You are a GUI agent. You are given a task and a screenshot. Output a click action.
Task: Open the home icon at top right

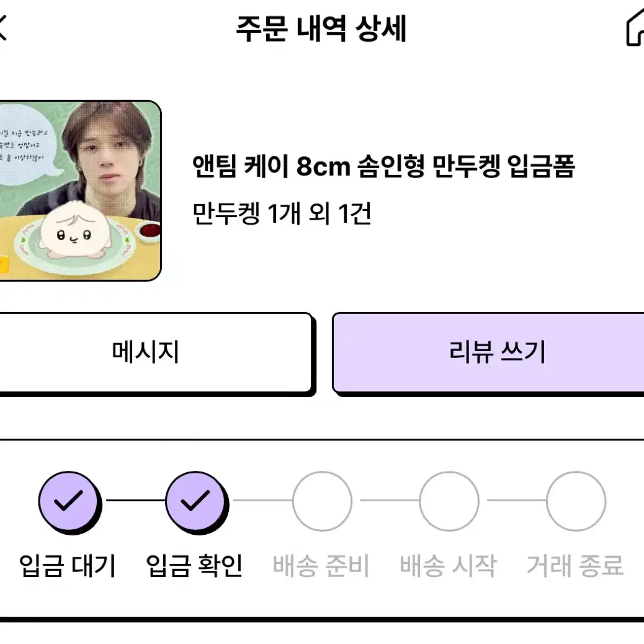(635, 27)
